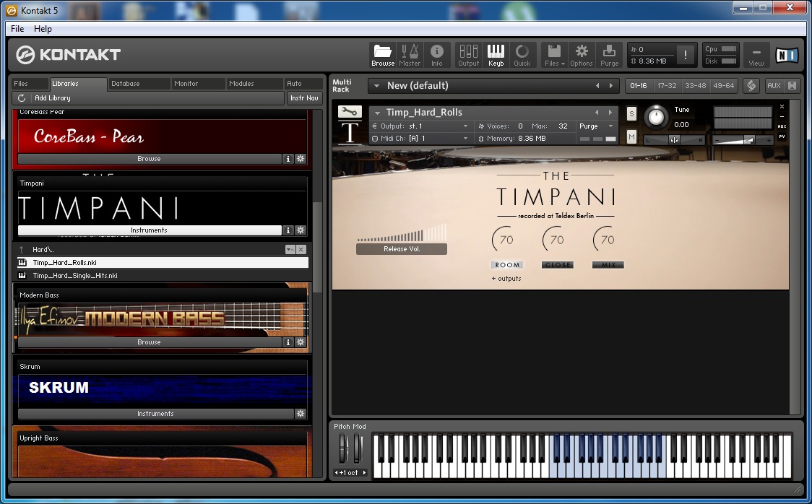Click the Tune knob

coord(656,118)
